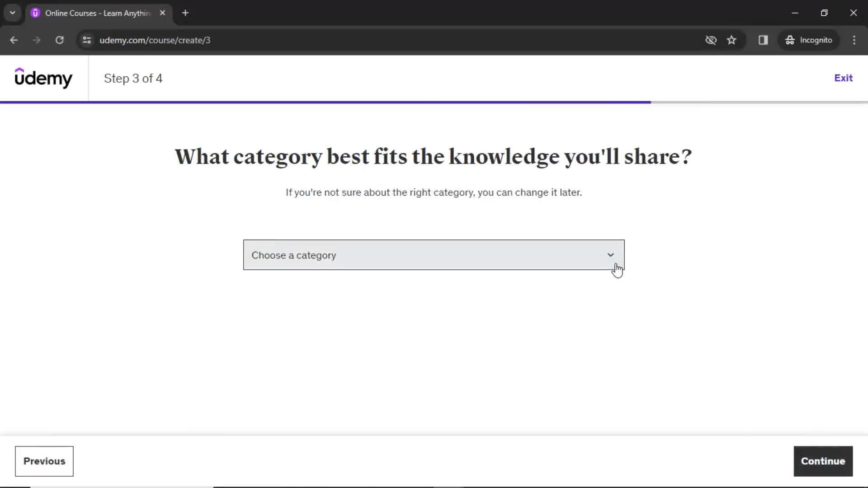Click the browser sidebar toggle icon

click(763, 40)
